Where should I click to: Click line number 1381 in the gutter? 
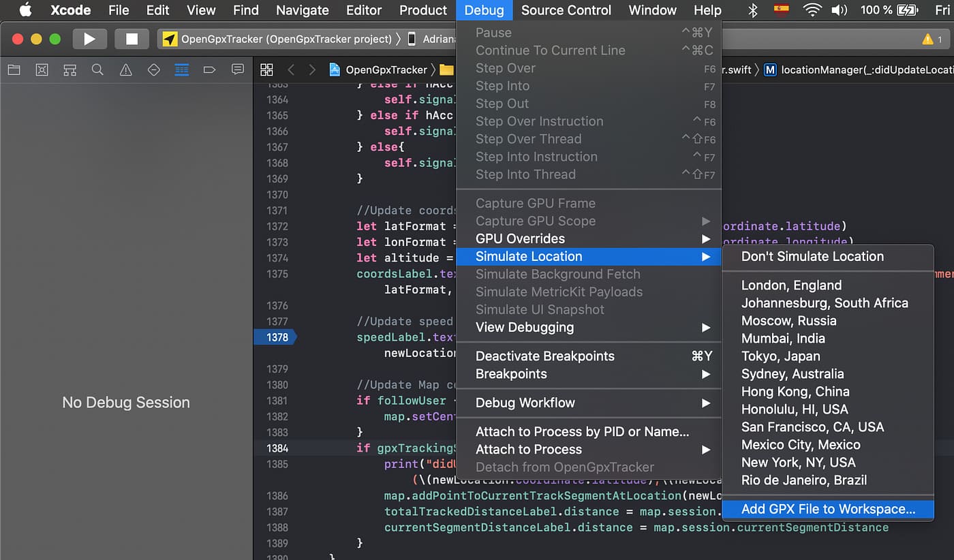click(277, 401)
